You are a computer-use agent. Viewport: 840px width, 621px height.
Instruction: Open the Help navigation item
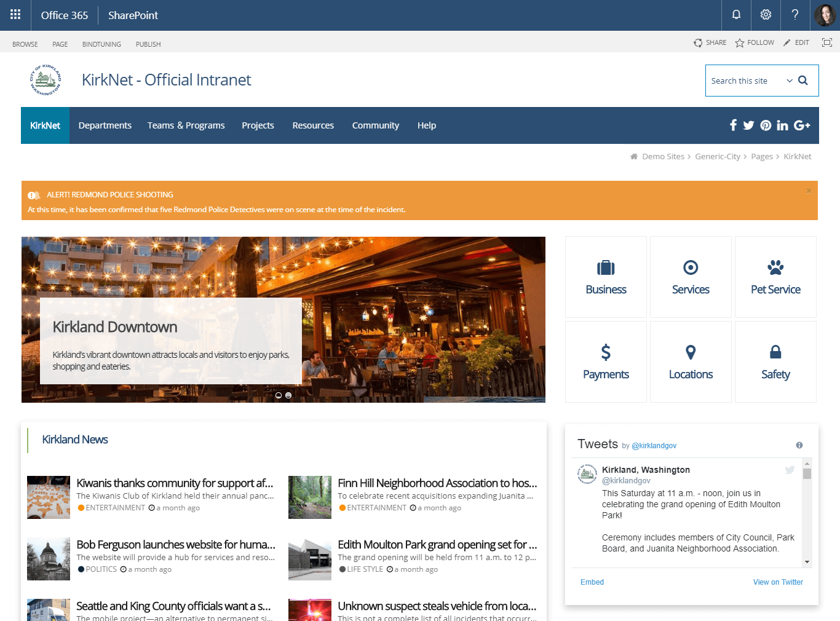[x=427, y=125]
